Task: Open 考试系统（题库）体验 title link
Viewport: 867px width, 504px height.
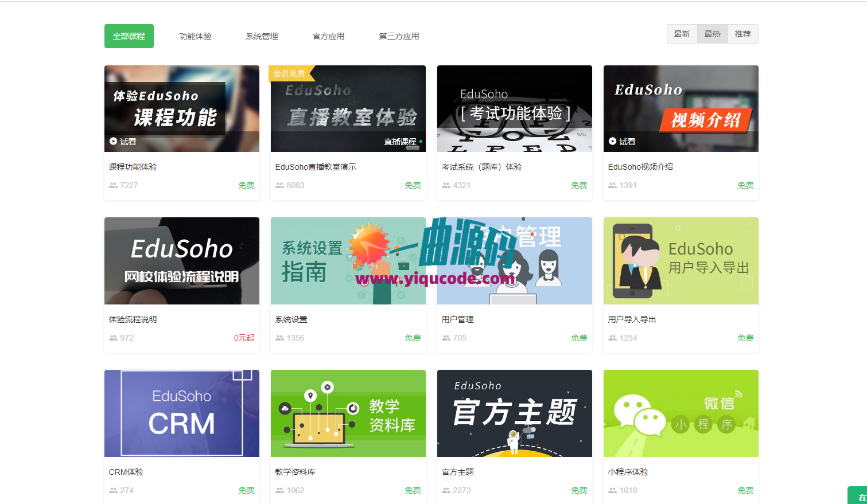Action: pos(482,167)
